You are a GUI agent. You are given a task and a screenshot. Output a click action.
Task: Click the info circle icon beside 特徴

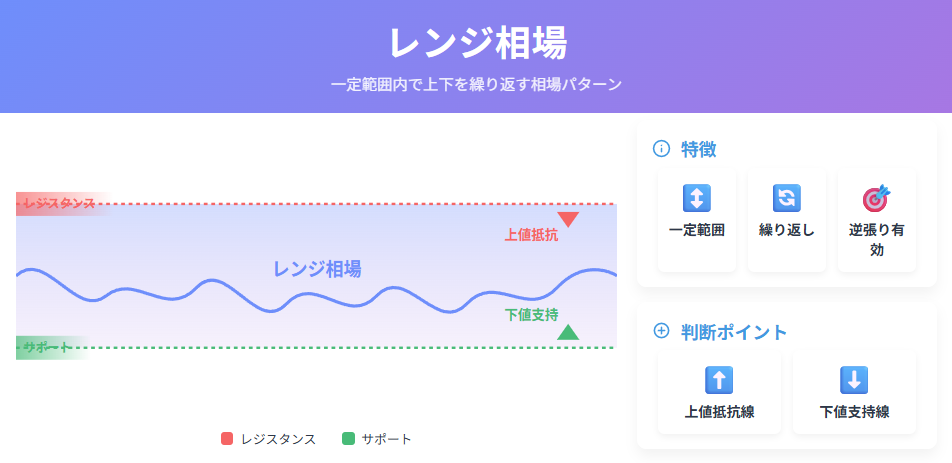(661, 149)
